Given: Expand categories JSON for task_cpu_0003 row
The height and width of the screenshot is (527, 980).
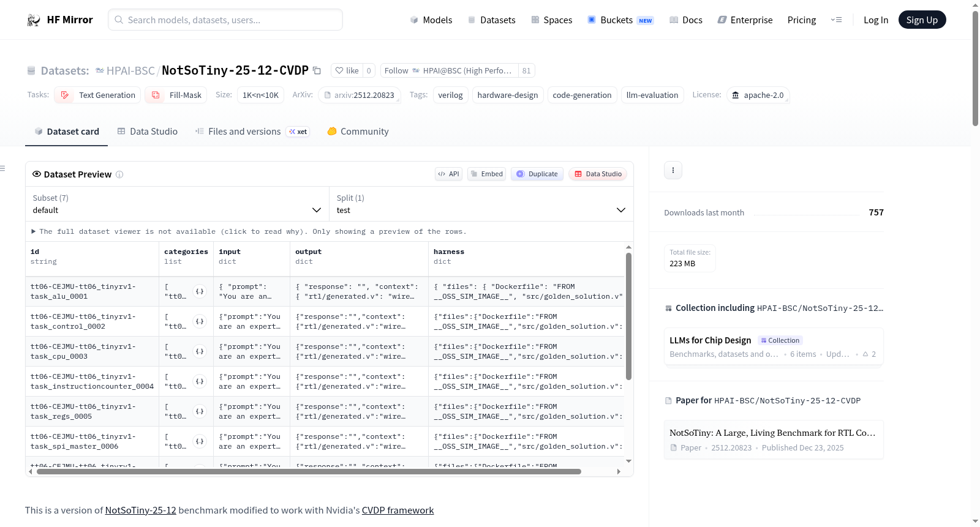Looking at the screenshot, I should coord(200,351).
